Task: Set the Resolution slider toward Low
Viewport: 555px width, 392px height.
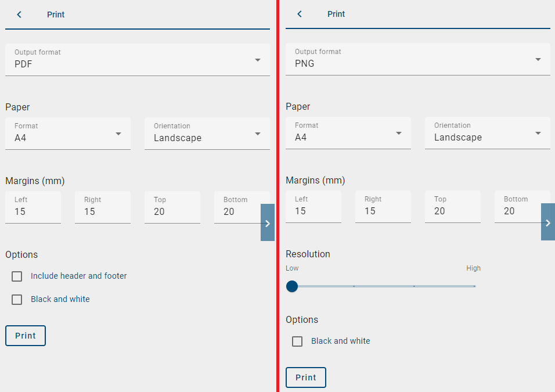Action: 292,286
